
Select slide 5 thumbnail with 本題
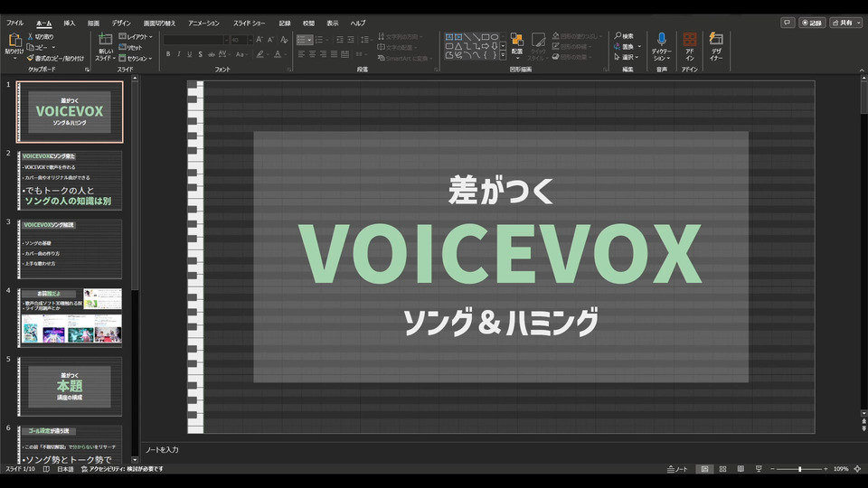coord(70,386)
